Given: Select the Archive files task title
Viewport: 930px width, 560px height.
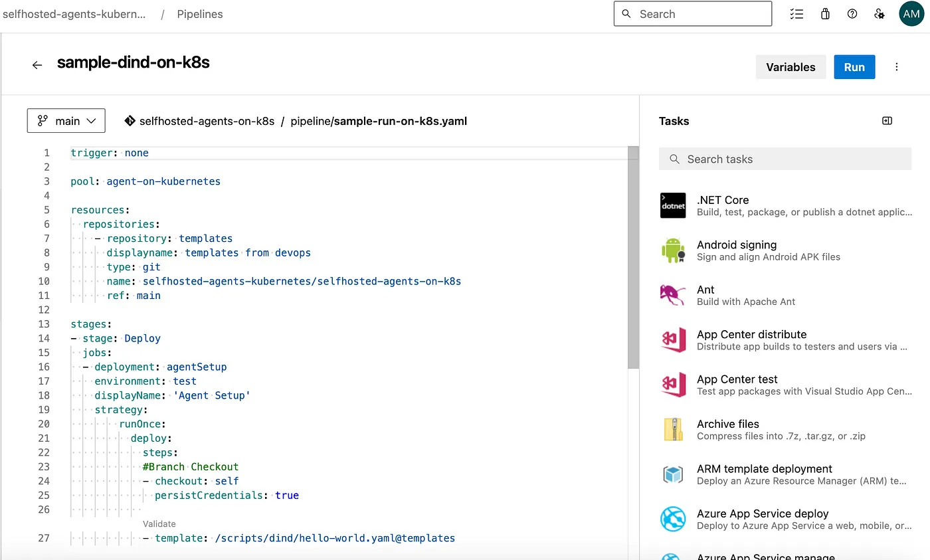Looking at the screenshot, I should pyautogui.click(x=728, y=424).
